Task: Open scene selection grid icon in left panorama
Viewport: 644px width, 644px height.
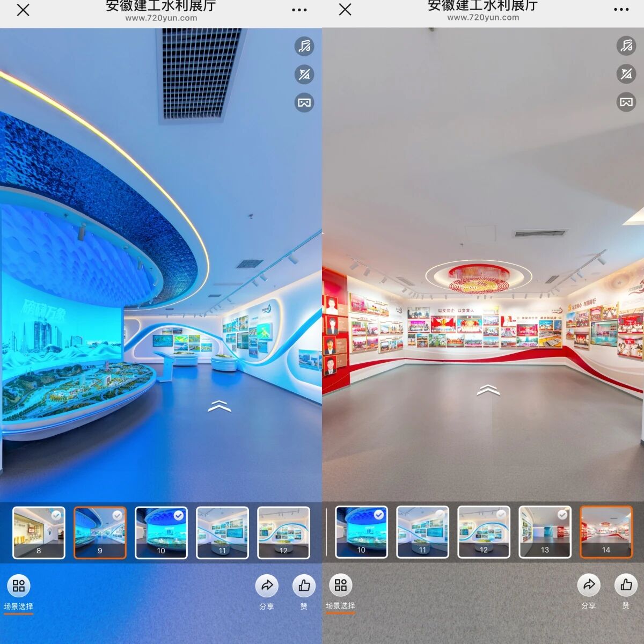Action: point(19,586)
